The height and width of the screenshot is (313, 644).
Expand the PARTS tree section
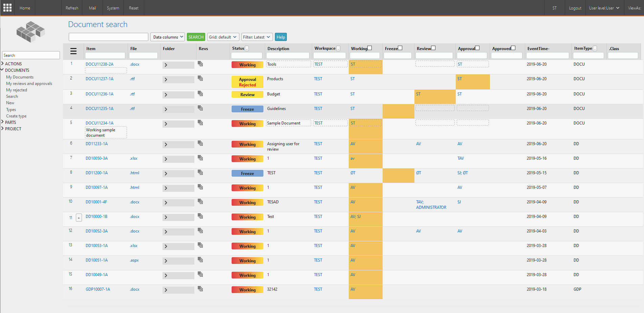click(3, 122)
